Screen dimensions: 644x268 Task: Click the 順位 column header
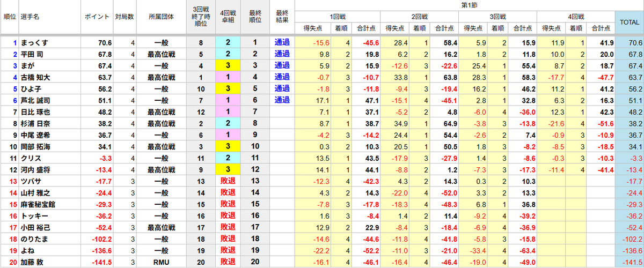pyautogui.click(x=9, y=17)
